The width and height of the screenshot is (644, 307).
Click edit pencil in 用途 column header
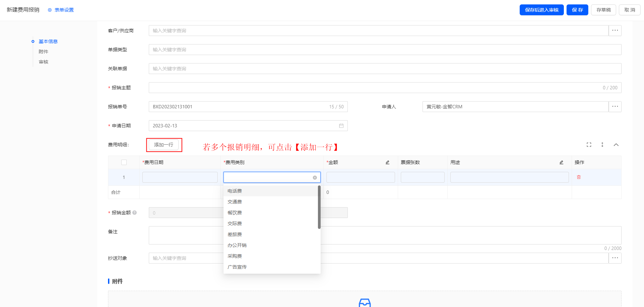(561, 162)
